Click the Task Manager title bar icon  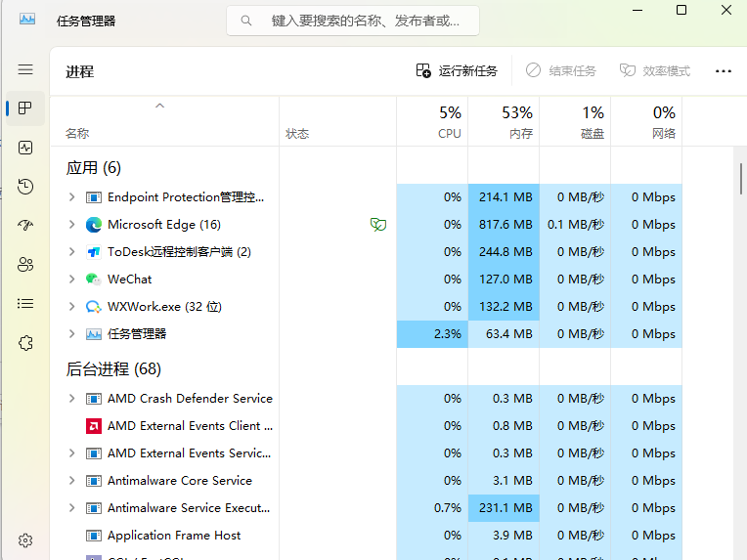coord(27,20)
